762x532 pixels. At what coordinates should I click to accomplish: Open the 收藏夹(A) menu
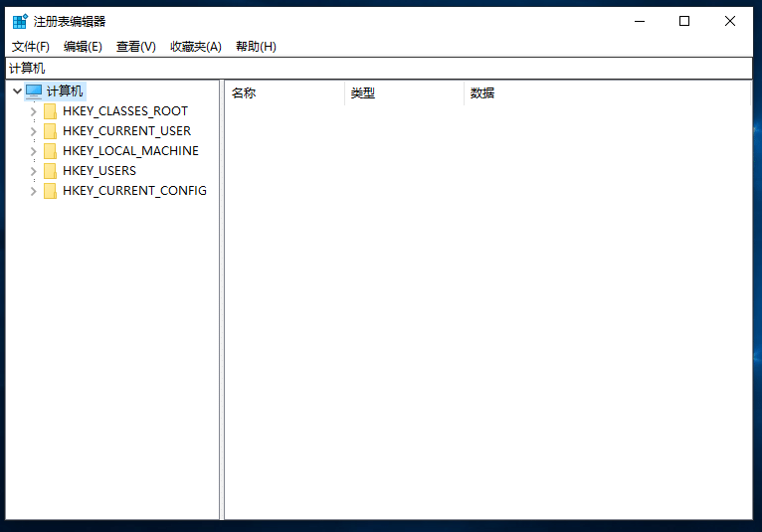pos(195,47)
